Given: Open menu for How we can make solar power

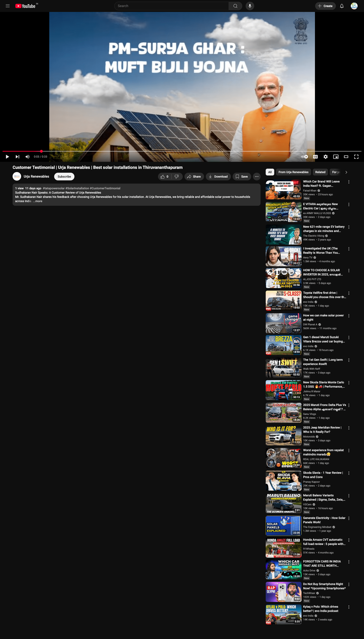Looking at the screenshot, I should click(349, 316).
